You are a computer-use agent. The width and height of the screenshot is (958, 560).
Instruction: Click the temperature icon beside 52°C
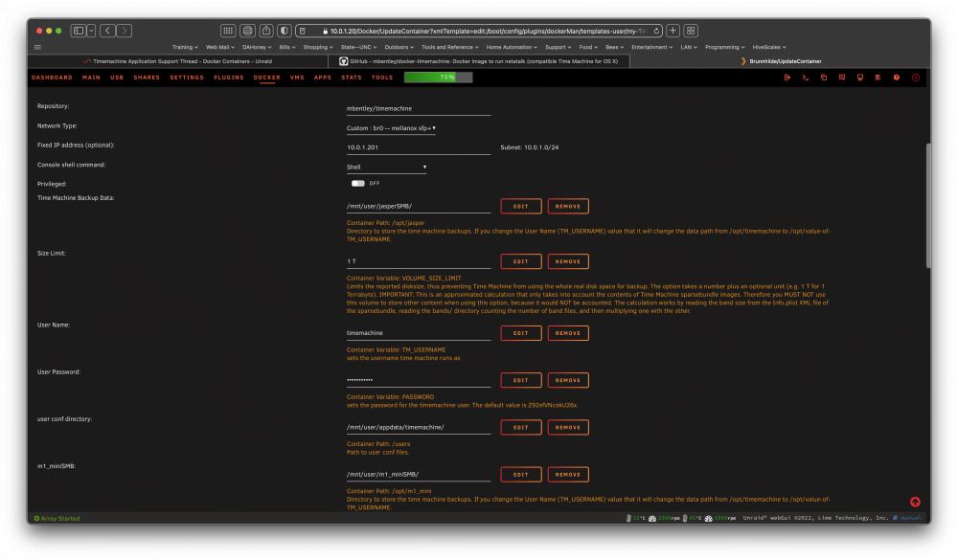628,518
